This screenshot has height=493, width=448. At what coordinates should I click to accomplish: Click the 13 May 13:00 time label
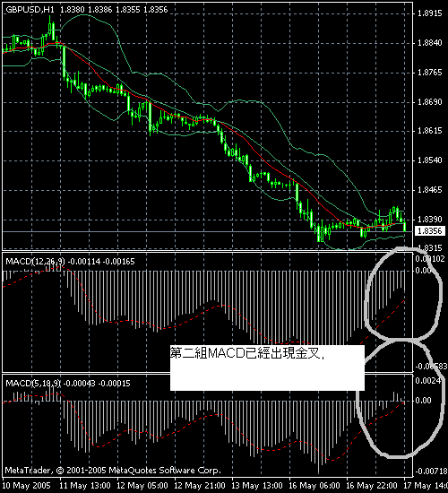point(257,486)
